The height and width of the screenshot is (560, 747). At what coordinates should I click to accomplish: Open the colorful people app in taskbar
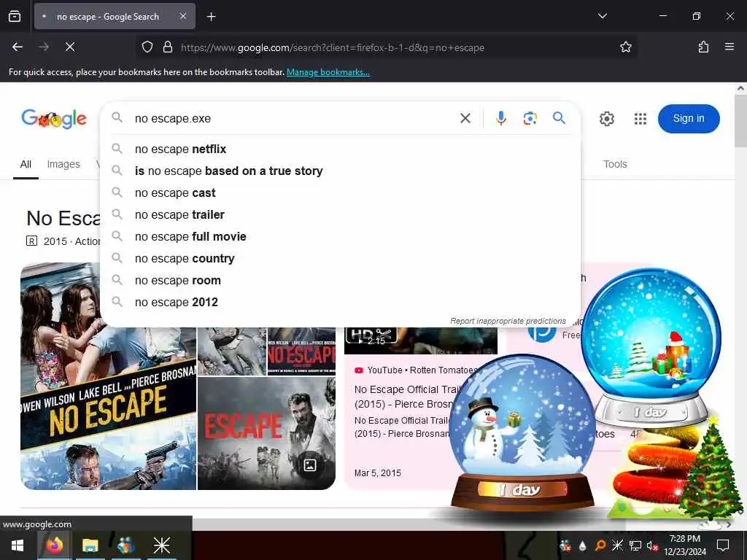pos(125,545)
